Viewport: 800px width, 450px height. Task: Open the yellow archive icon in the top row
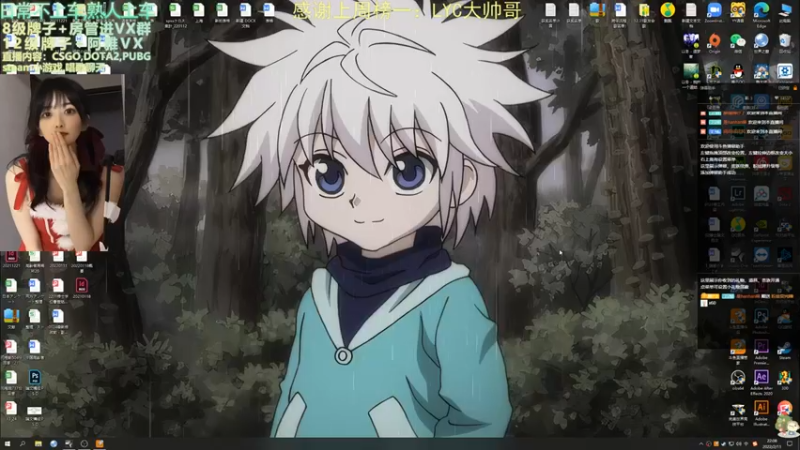[x=644, y=10]
